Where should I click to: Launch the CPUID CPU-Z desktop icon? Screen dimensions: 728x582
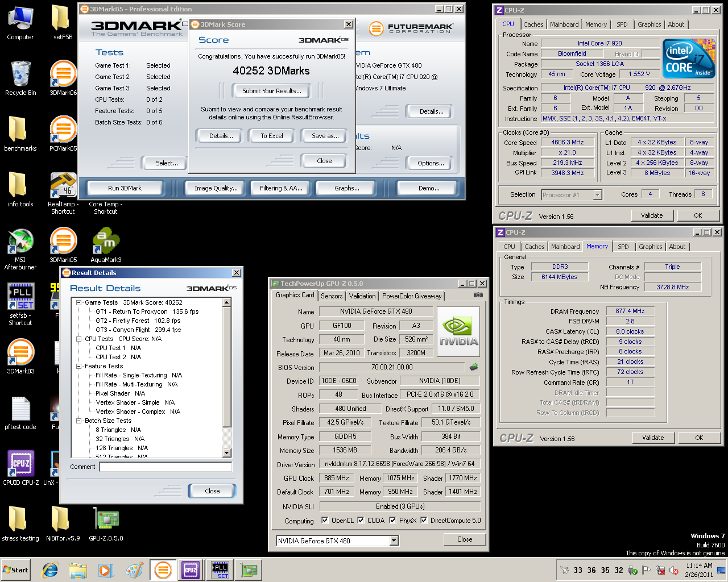20,468
